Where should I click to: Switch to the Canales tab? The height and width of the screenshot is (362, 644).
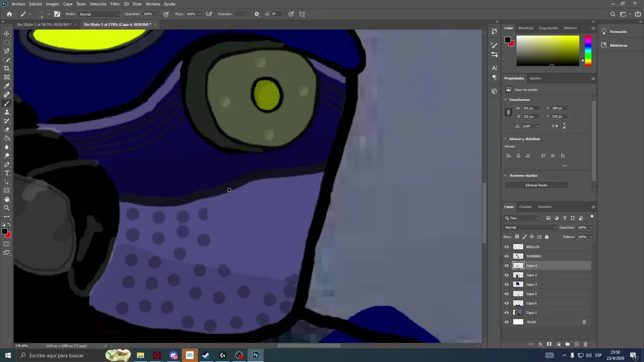(525, 207)
